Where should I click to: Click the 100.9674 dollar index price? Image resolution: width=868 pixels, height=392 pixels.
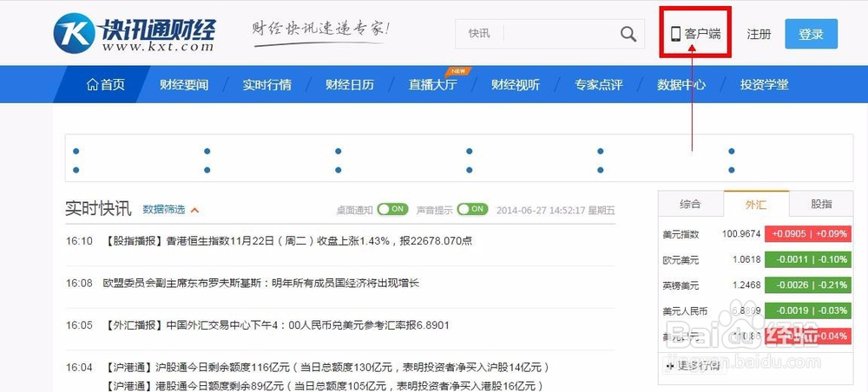pyautogui.click(x=741, y=234)
